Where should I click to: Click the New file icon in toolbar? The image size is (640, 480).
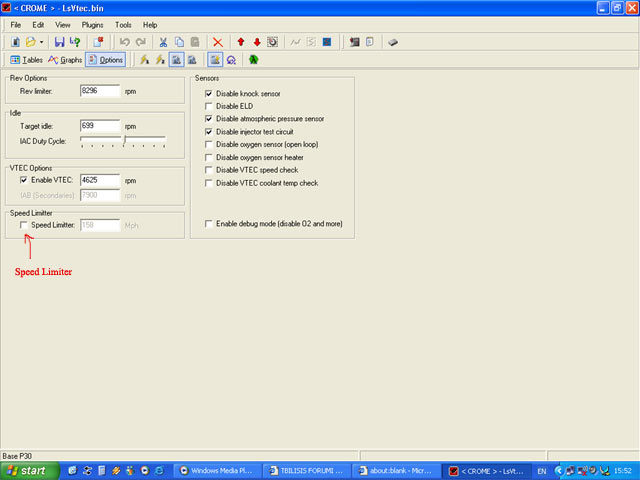(x=16, y=42)
